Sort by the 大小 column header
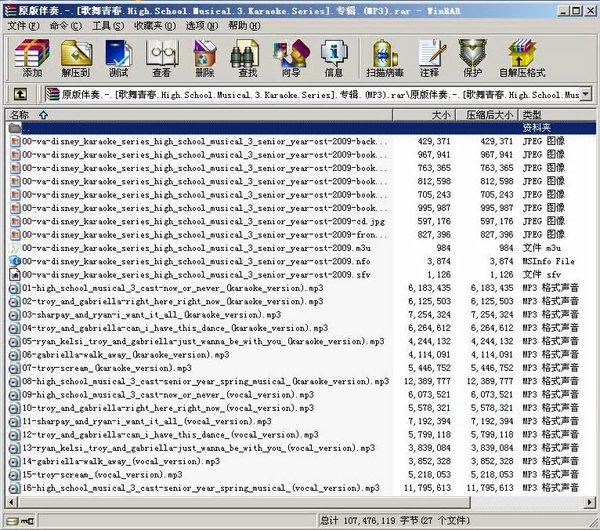Screen dimensions: 600x530 click(424, 115)
